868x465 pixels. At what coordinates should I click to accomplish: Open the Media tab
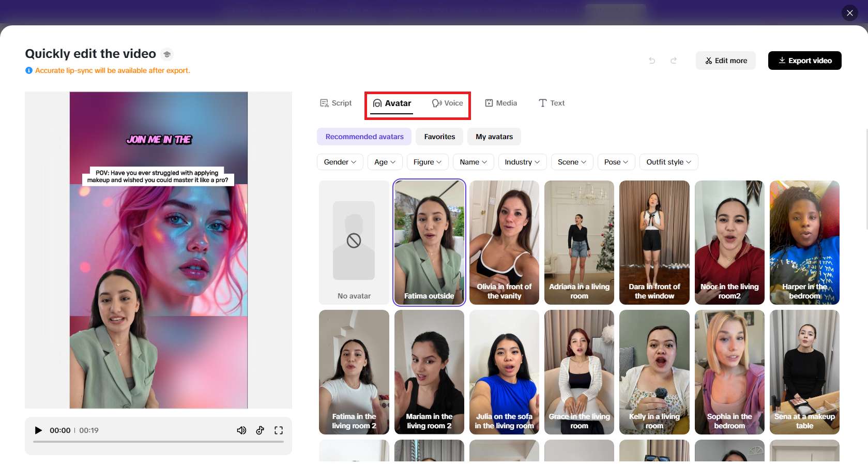click(x=501, y=103)
